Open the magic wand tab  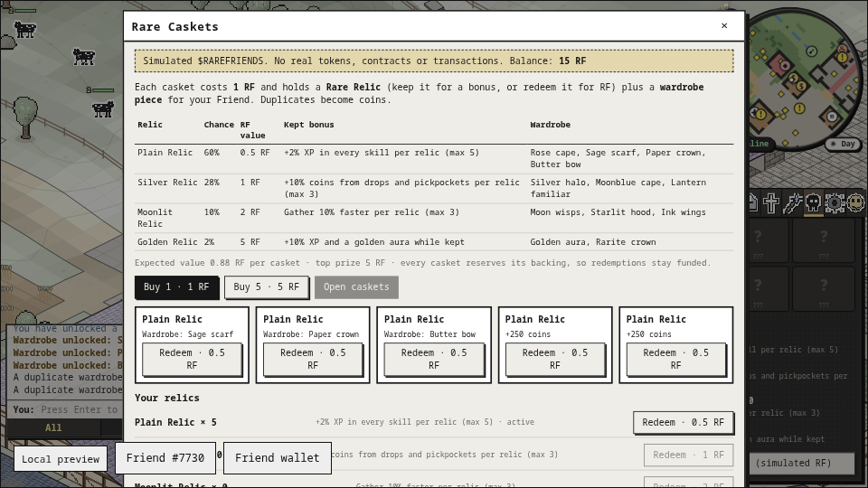[792, 203]
